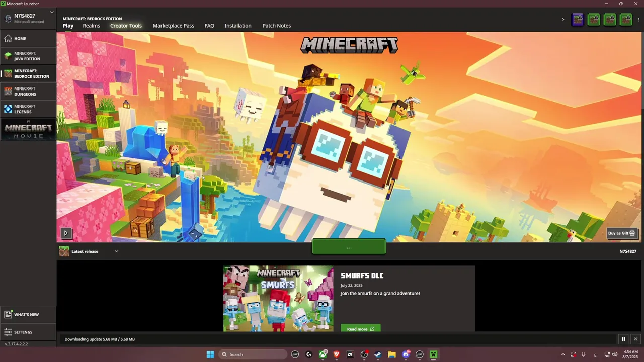Viewport: 644px width, 362px height.
Task: Open Minecraft Legends in sidebar
Action: (x=28, y=109)
